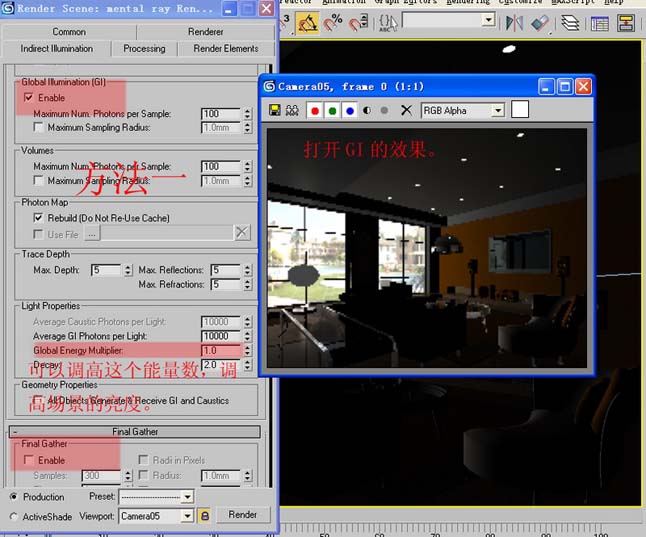
Task: Uncheck Rebuild (Do Not Re-Use Cache)
Action: 38,218
